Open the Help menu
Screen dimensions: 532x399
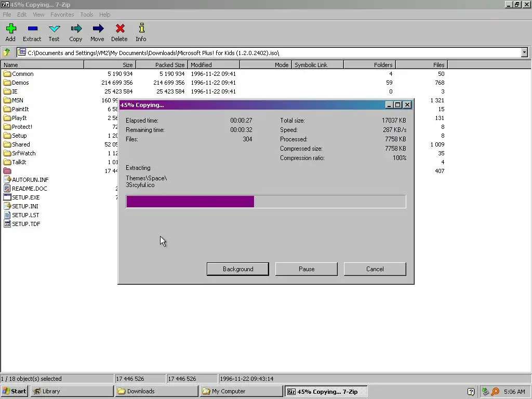click(104, 15)
